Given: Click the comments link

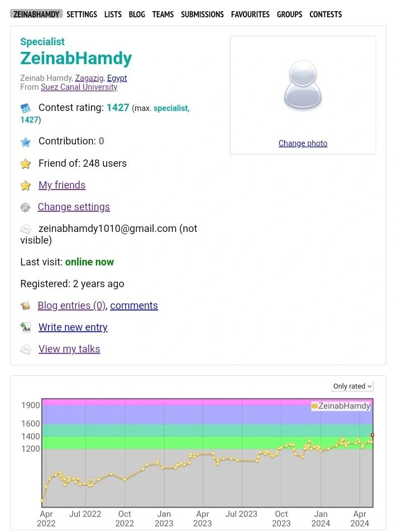Looking at the screenshot, I should point(134,306).
